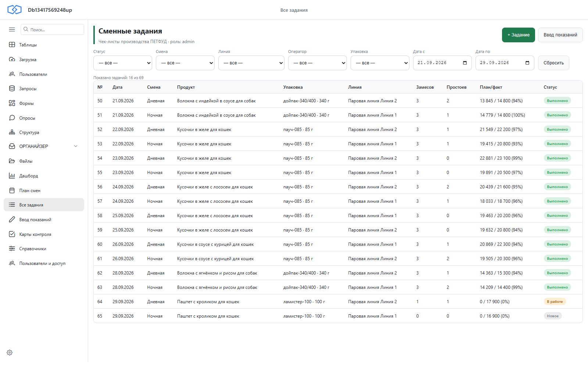Click the Новое status badge
The image size is (588, 368).
click(x=553, y=316)
